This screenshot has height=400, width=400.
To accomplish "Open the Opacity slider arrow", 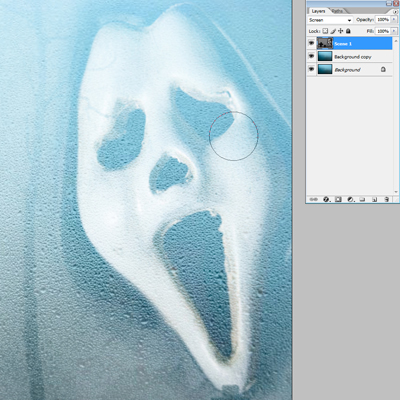I will (394, 20).
